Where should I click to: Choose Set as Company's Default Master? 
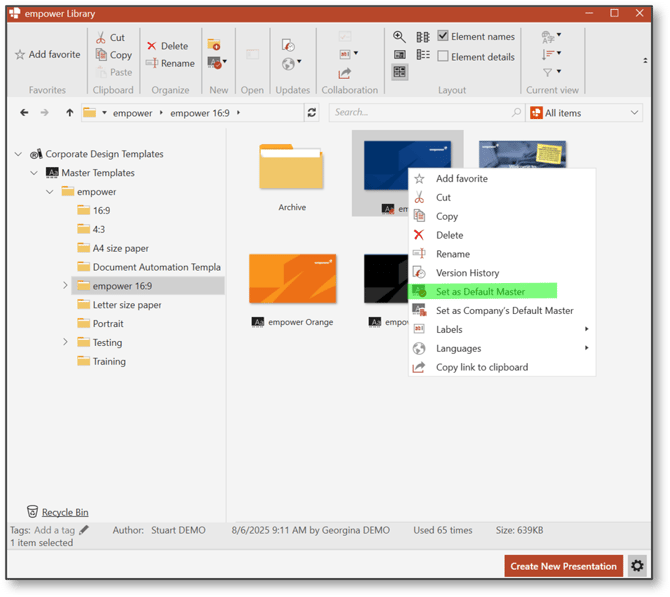[502, 310]
